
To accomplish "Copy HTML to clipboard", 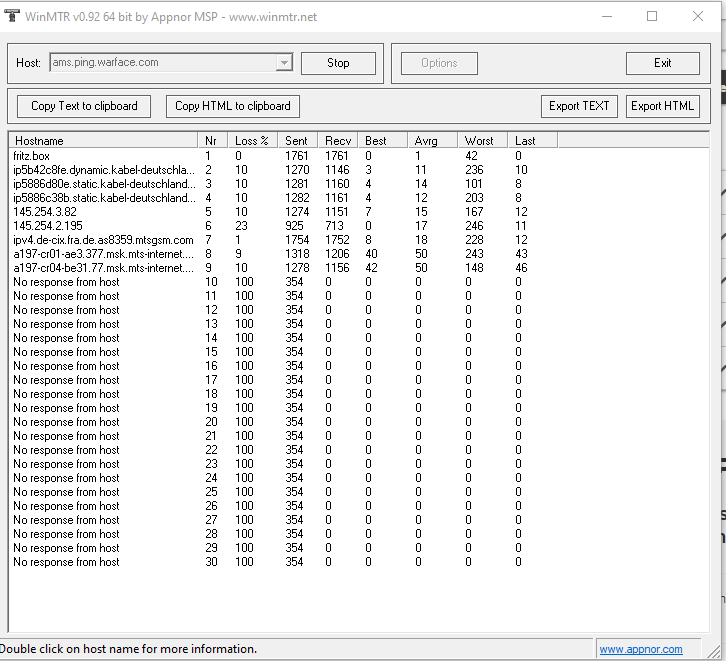I will [x=232, y=106].
